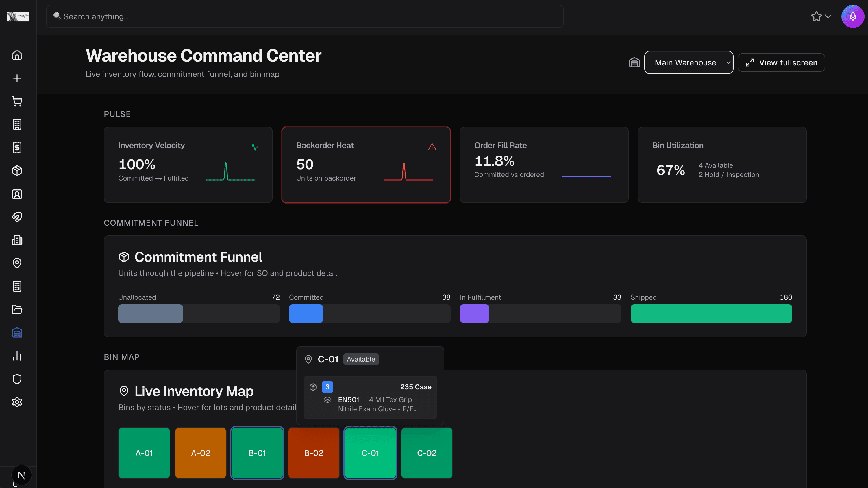Click the Shipped progress bar showing 180 units
868x488 pixels.
coord(711,313)
